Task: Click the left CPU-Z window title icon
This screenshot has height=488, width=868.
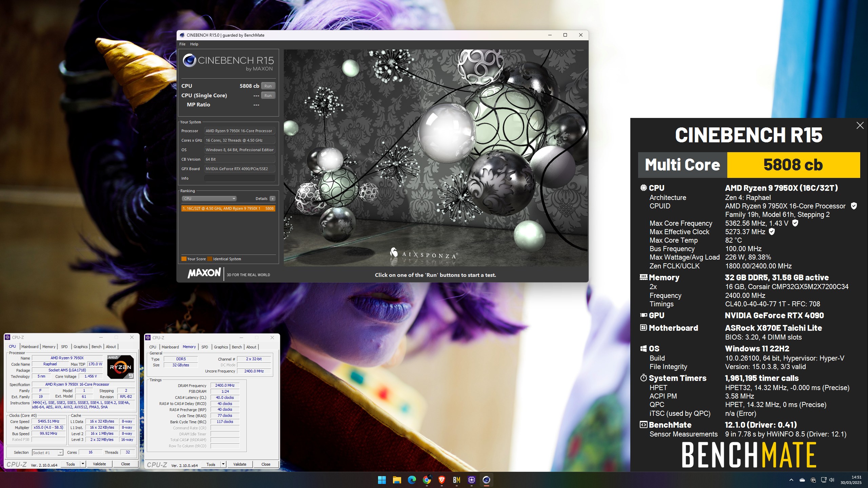Action: (x=7, y=337)
